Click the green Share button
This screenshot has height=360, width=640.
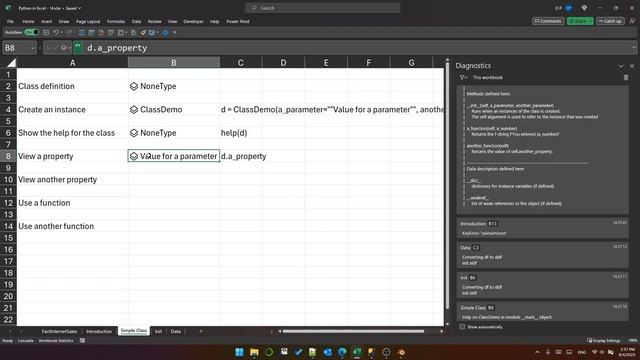(x=580, y=21)
